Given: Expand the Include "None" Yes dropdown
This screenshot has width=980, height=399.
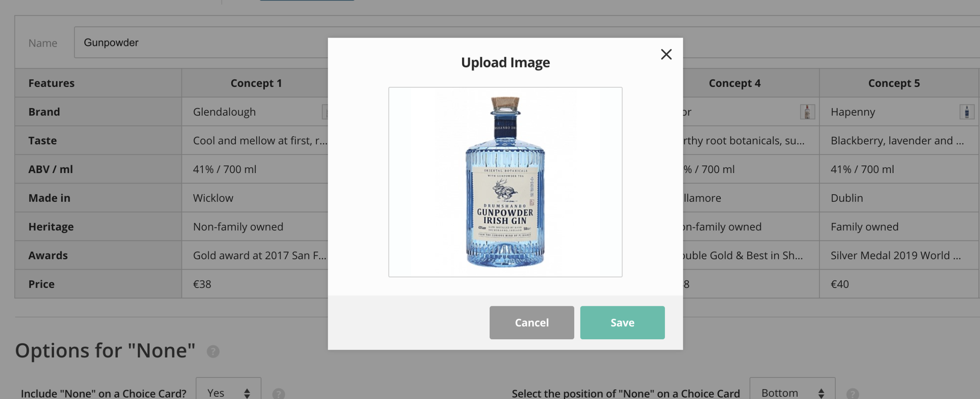Looking at the screenshot, I should pyautogui.click(x=228, y=392).
